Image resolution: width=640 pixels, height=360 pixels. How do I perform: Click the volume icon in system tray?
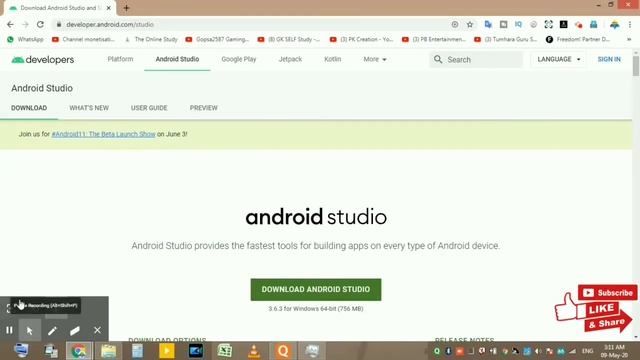pyautogui.click(x=538, y=351)
